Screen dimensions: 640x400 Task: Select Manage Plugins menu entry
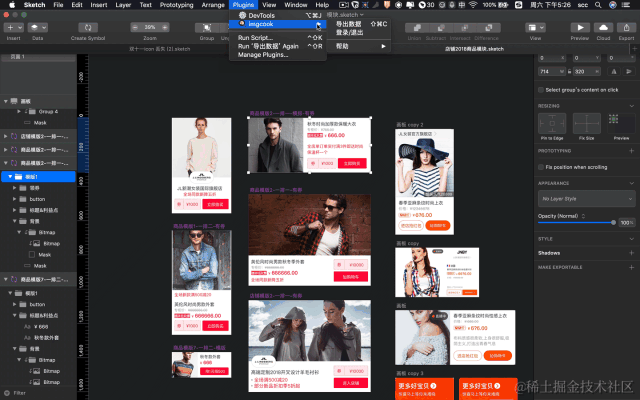tap(278, 55)
